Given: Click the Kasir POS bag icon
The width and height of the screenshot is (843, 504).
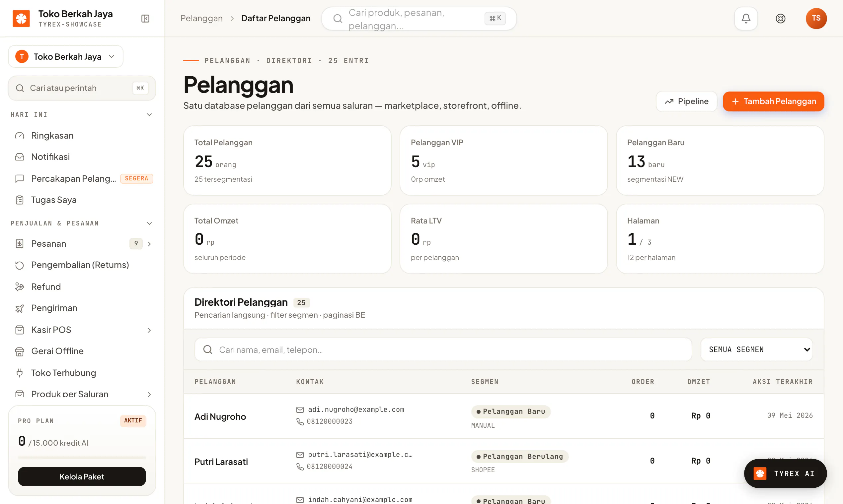Looking at the screenshot, I should pos(19,330).
